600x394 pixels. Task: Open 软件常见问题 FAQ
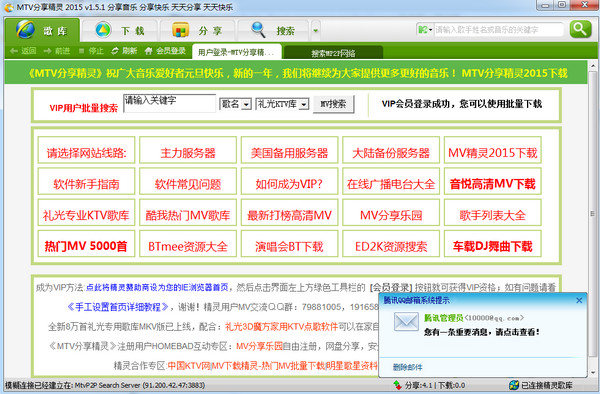pyautogui.click(x=188, y=184)
